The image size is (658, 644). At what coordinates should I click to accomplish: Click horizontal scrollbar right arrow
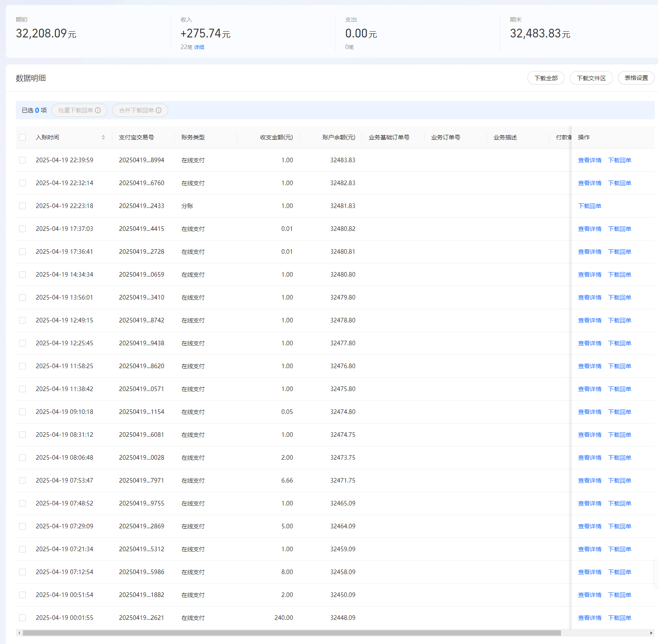(x=651, y=633)
